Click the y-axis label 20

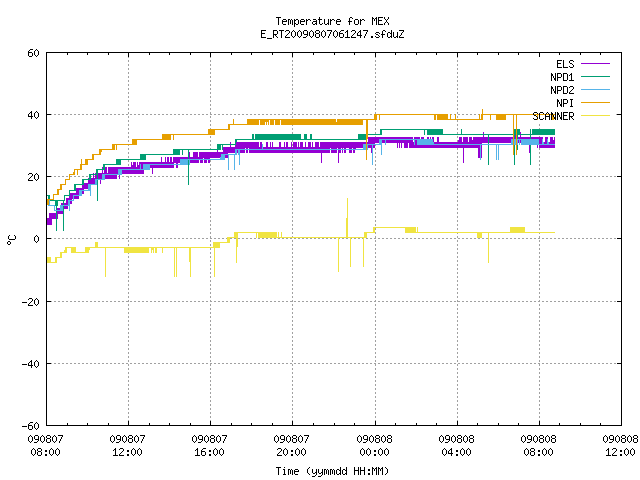33,177
